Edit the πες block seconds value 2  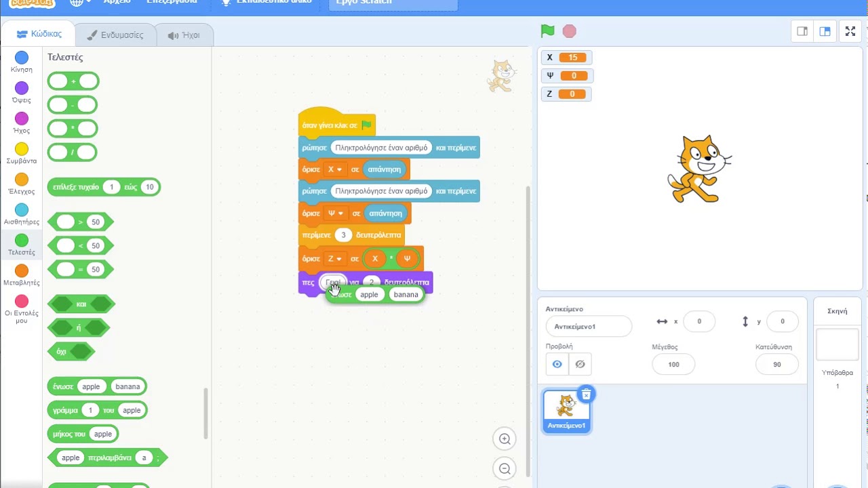(x=372, y=282)
